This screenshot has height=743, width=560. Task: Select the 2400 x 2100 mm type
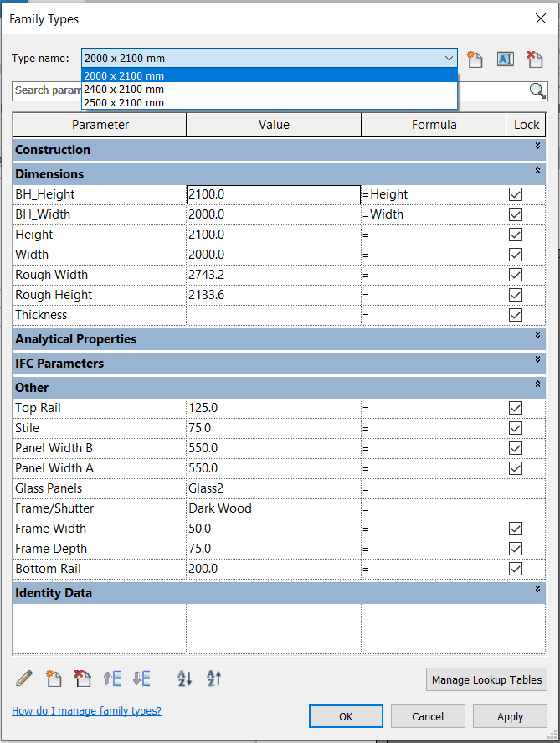click(x=124, y=89)
